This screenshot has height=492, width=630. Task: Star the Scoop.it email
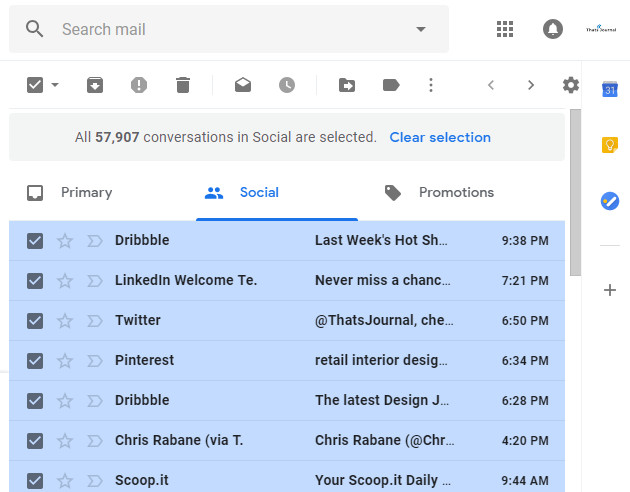click(x=64, y=480)
